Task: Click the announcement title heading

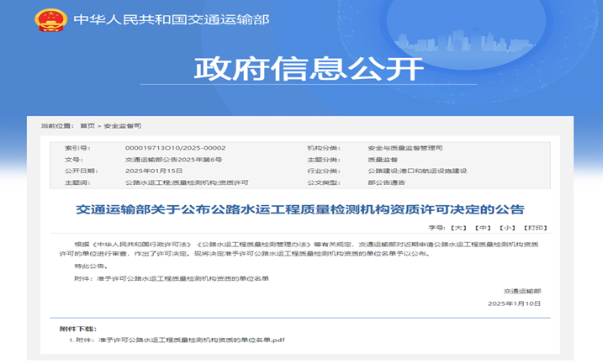Action: tap(300, 209)
